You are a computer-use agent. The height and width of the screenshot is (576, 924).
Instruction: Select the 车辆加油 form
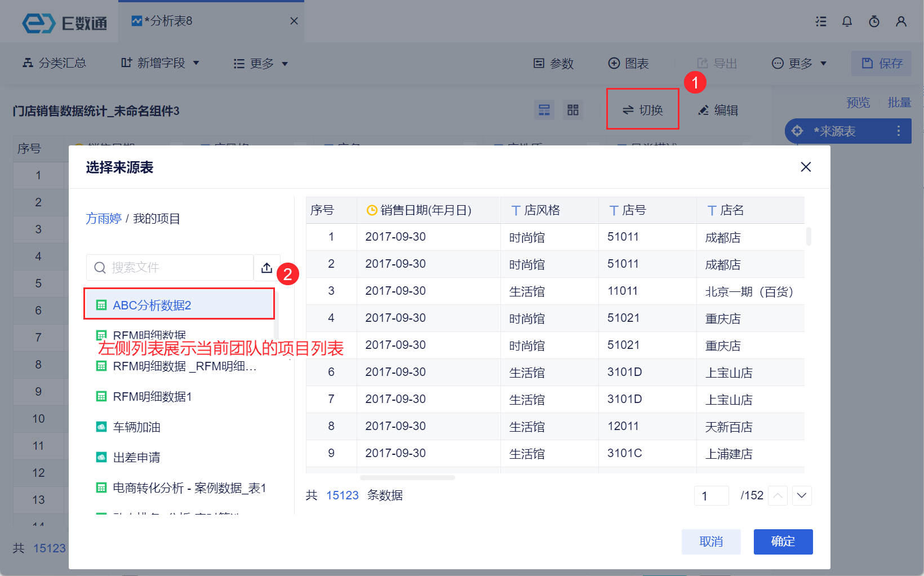point(179,427)
